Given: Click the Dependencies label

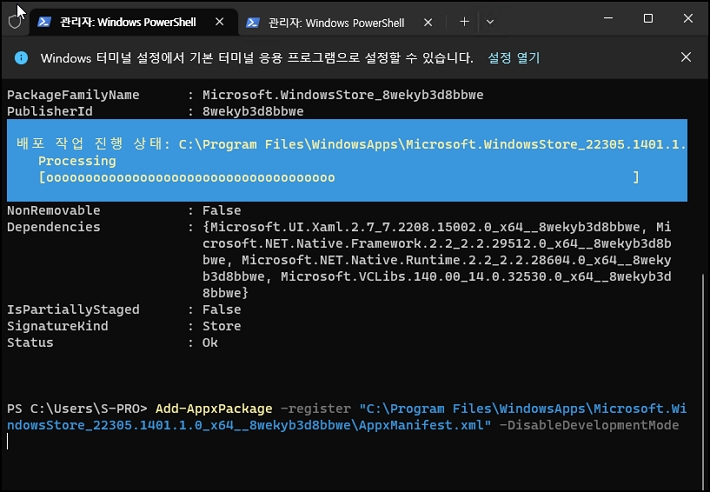Looking at the screenshot, I should pos(53,227).
